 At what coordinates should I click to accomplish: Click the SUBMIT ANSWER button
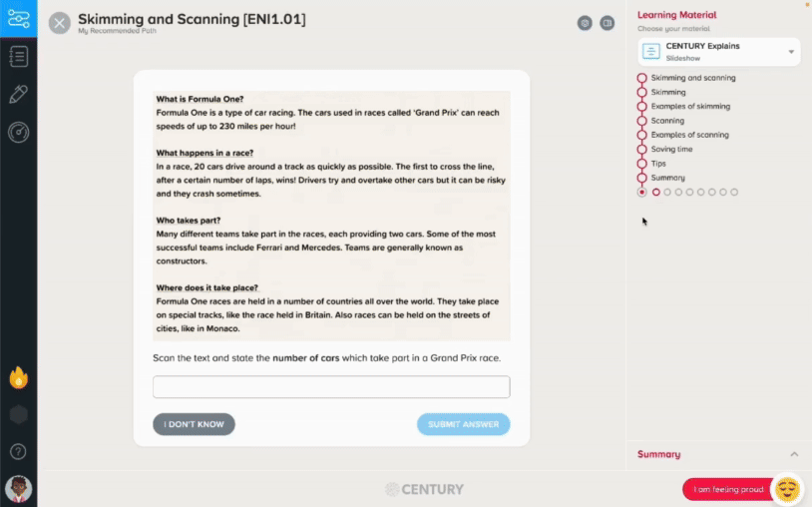(x=464, y=424)
